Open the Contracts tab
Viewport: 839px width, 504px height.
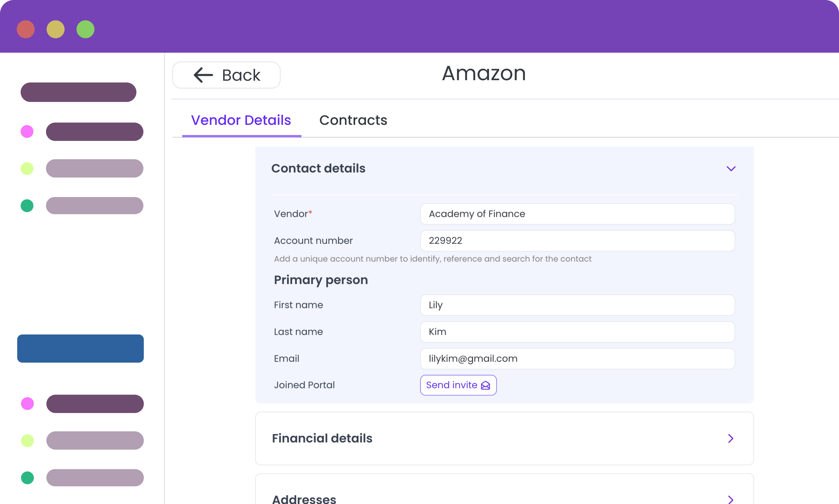(x=353, y=120)
